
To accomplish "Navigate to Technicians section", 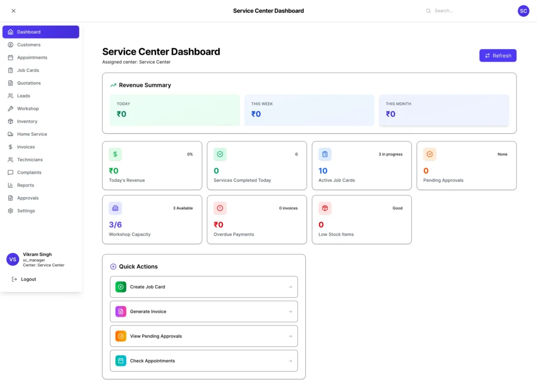I will click(30, 159).
